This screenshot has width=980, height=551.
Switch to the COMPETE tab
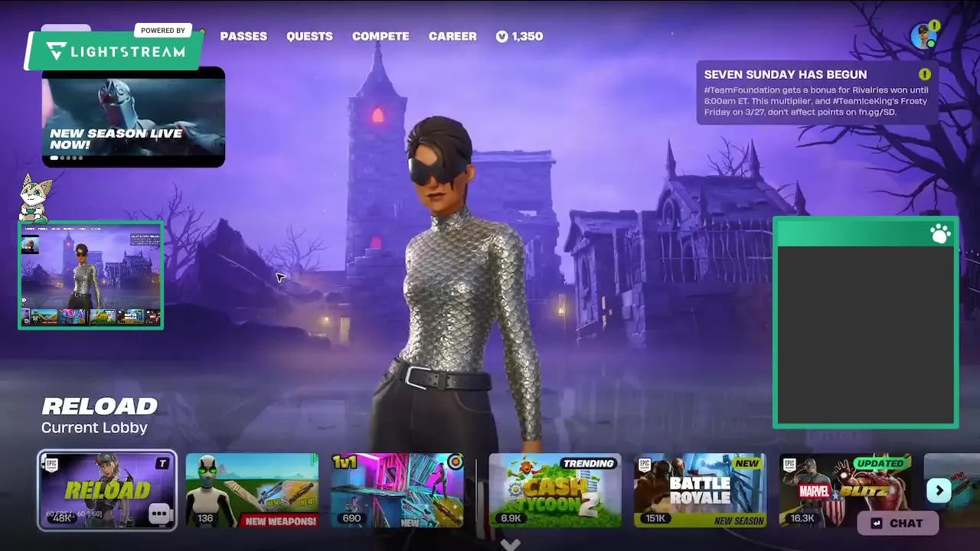click(381, 36)
